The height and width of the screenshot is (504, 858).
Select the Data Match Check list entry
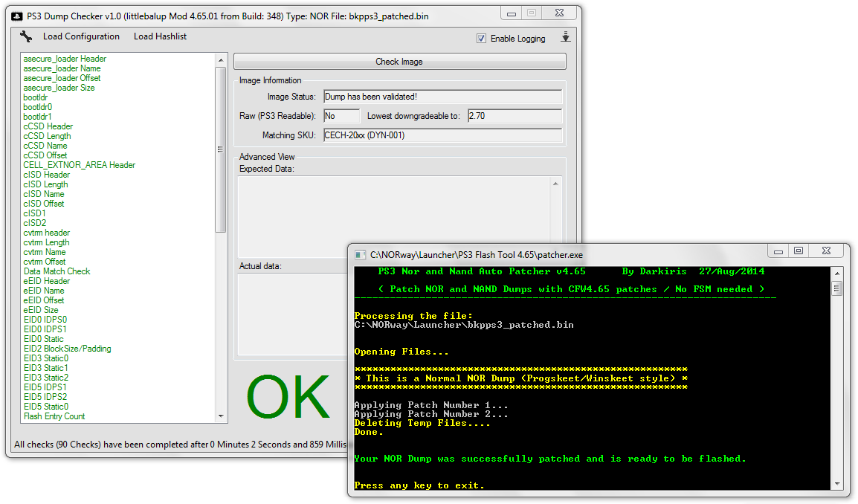[57, 271]
